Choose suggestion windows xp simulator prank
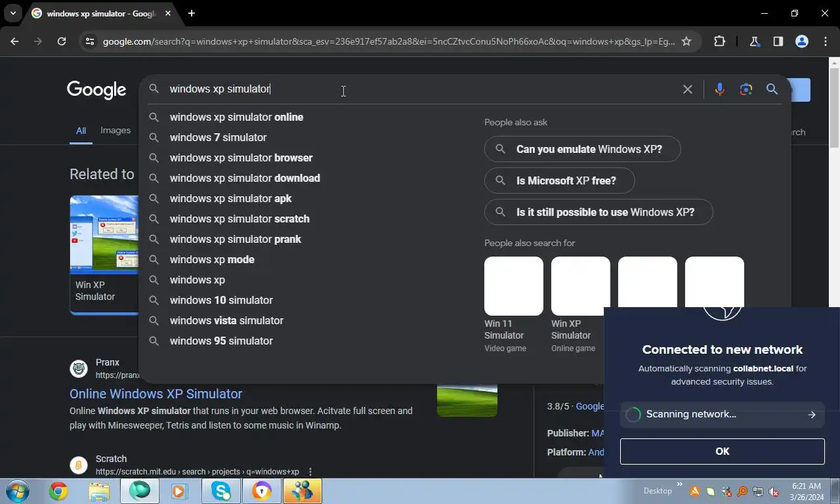This screenshot has width=840, height=504. point(235,239)
